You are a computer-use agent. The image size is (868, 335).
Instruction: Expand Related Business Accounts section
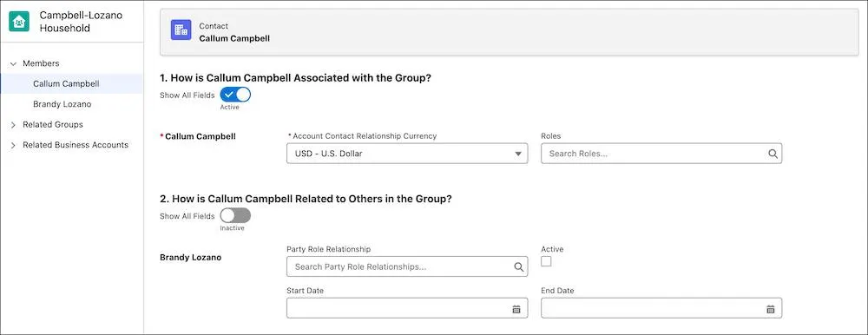(13, 145)
